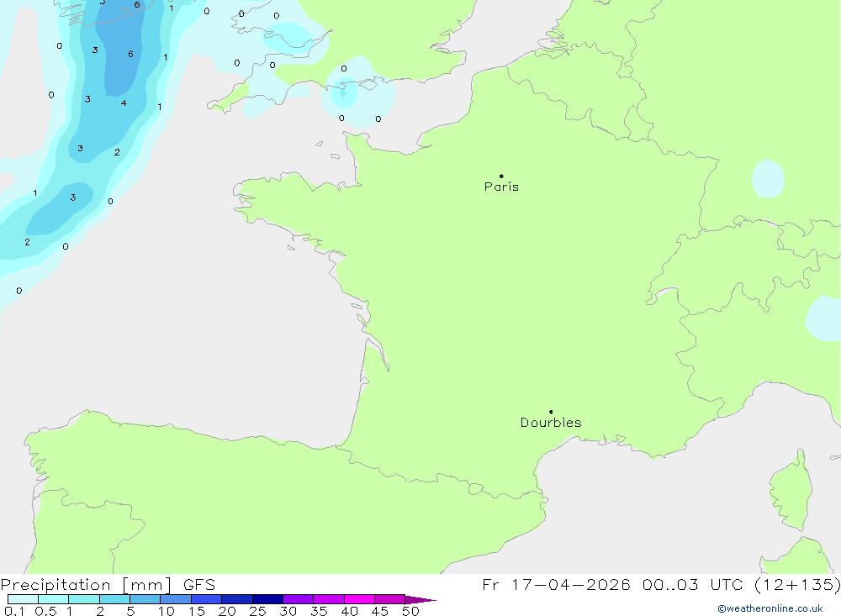841x616 pixels.
Task: Click the '25' legend scale label
Action: pos(257,611)
